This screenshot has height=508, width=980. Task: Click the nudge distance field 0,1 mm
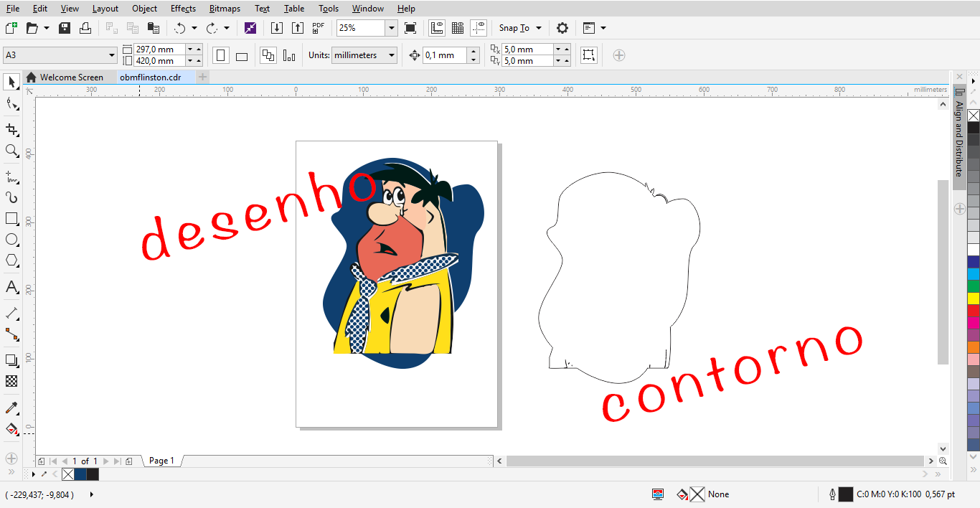(444, 55)
